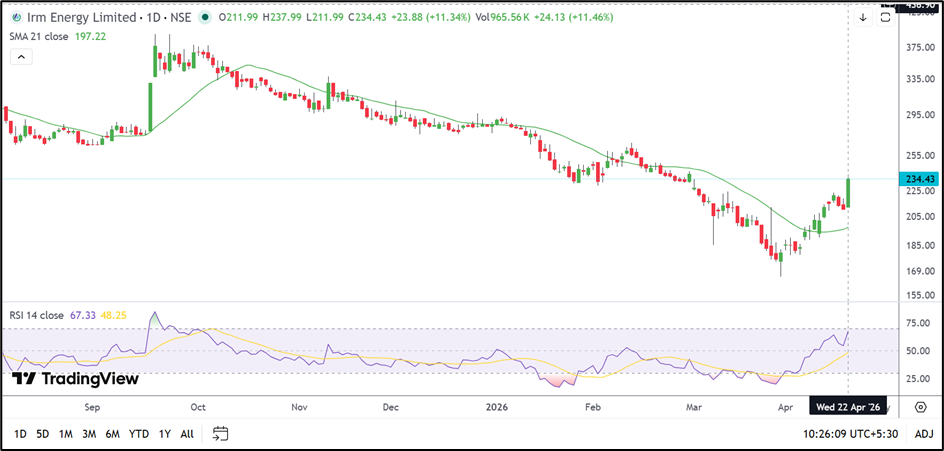The height and width of the screenshot is (451, 944).
Task: Select the 1D time range
Action: tap(20, 434)
